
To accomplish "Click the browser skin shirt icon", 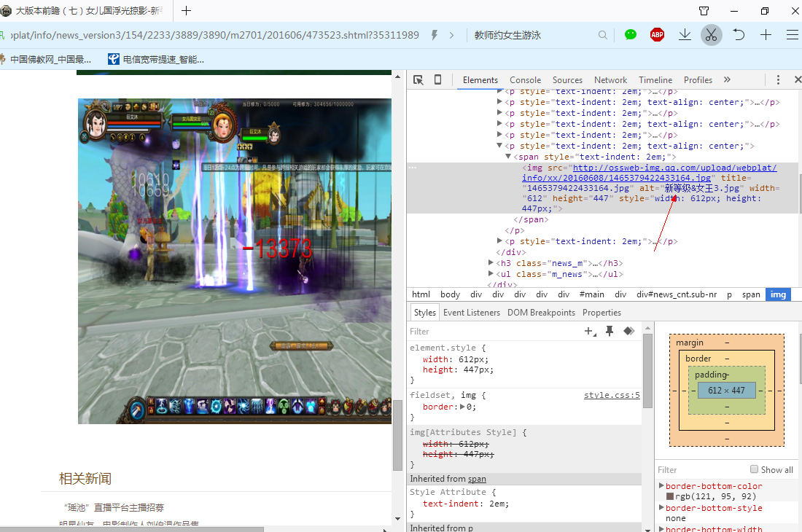I will (x=704, y=11).
